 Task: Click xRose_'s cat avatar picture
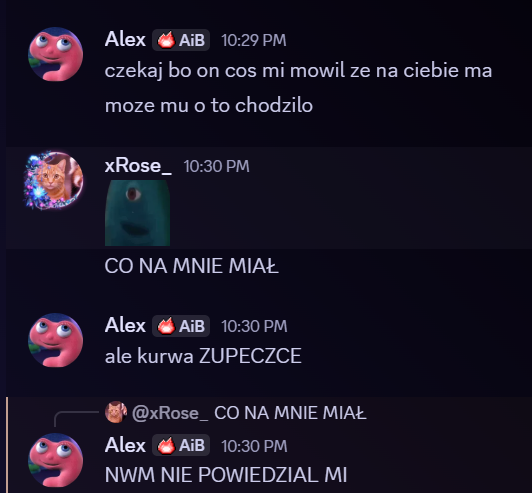54,180
